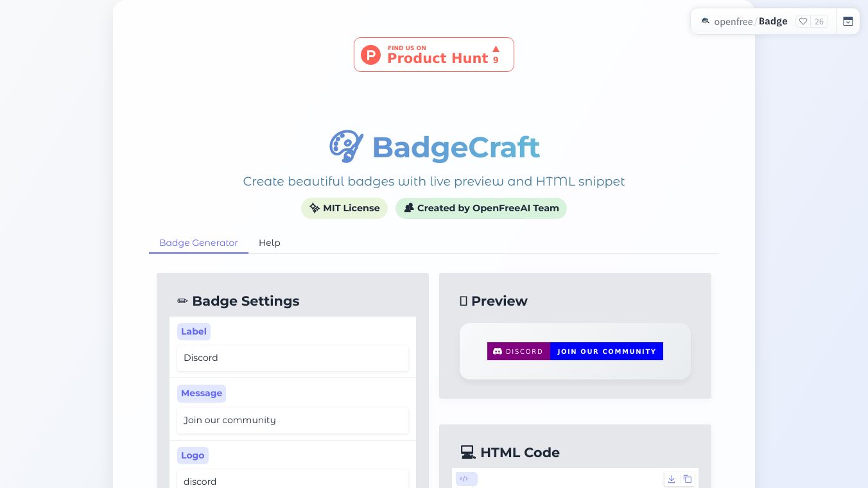Click the 'Message' field label
Viewport: 868px width, 488px height.
202,393
